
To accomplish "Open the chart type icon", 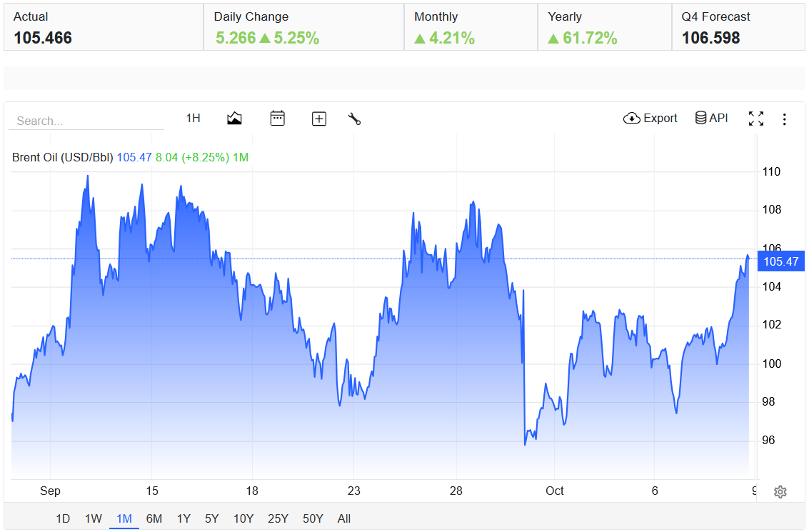I will click(x=234, y=119).
